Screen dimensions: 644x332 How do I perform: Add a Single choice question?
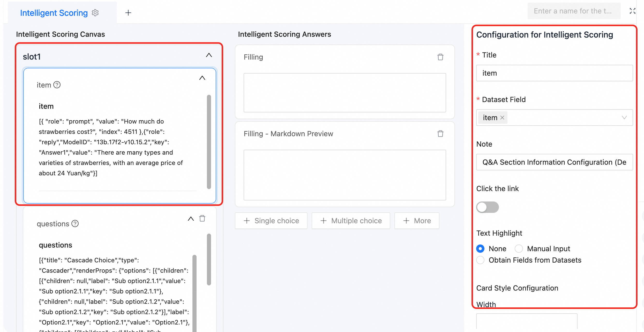(271, 221)
